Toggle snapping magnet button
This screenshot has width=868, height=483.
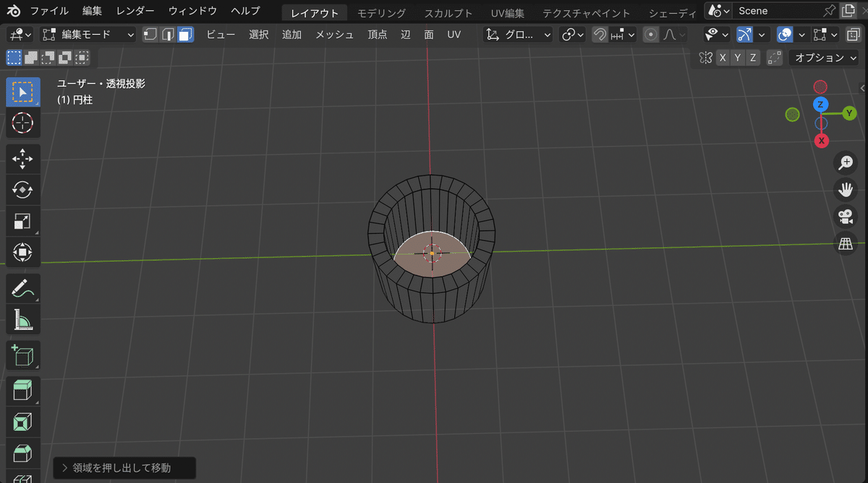click(599, 35)
